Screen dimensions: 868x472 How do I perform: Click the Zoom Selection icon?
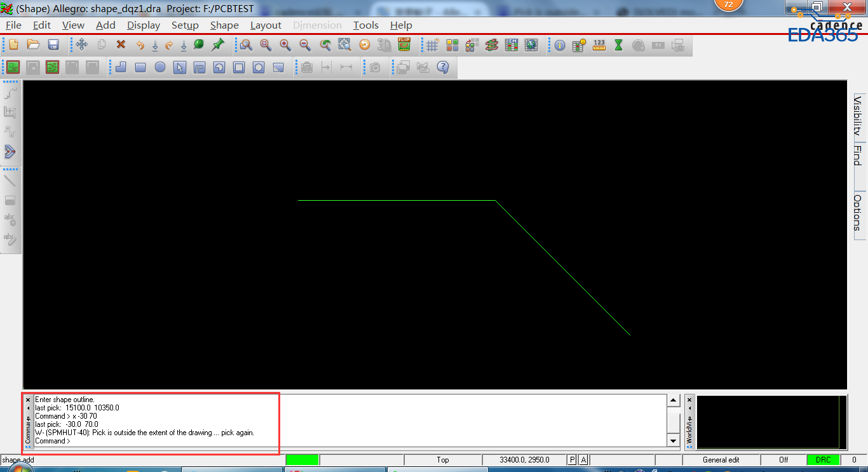click(344, 45)
